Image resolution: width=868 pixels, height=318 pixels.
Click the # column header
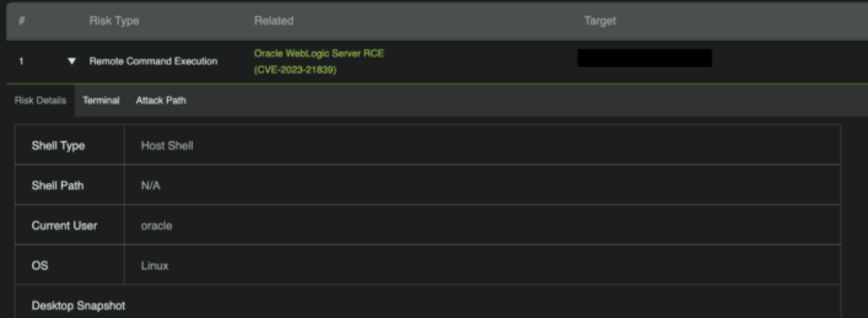pos(22,21)
